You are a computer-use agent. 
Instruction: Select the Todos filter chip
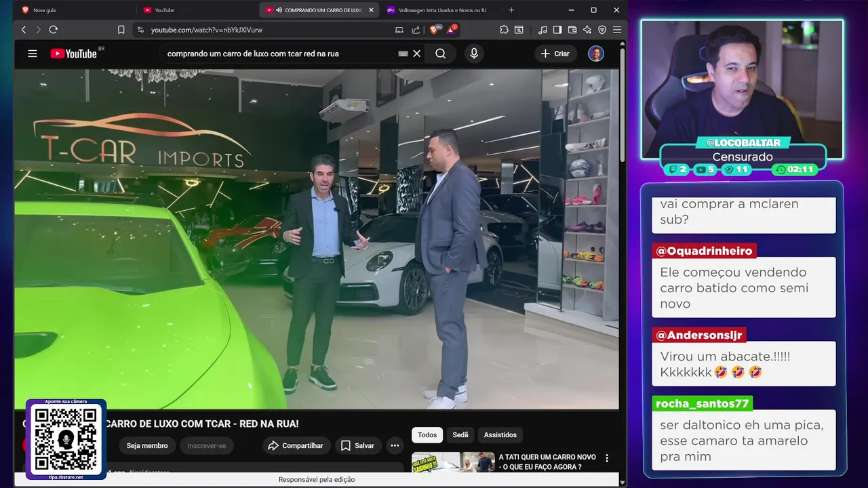click(427, 434)
